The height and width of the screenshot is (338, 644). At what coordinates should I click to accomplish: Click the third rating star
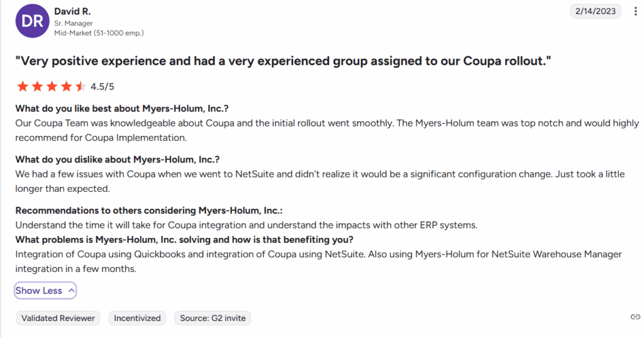[x=52, y=87]
